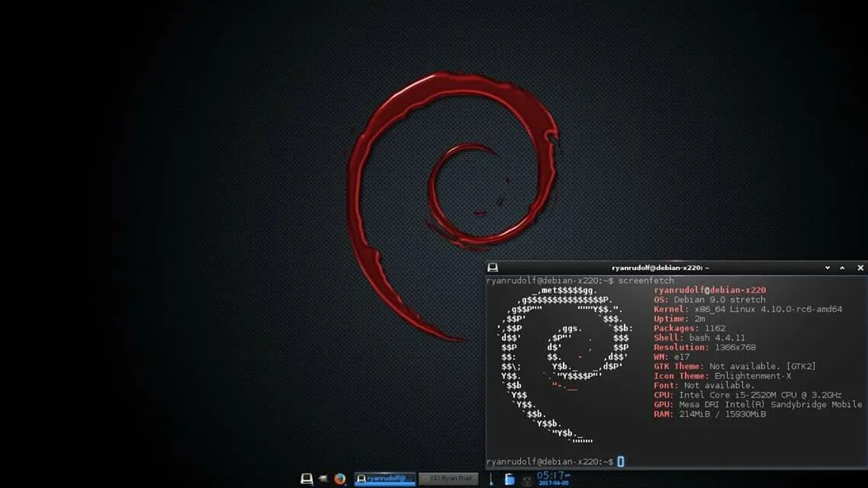Click the 'Shell: bash 4.4.11' line
This screenshot has height=488, width=868.
pos(699,338)
